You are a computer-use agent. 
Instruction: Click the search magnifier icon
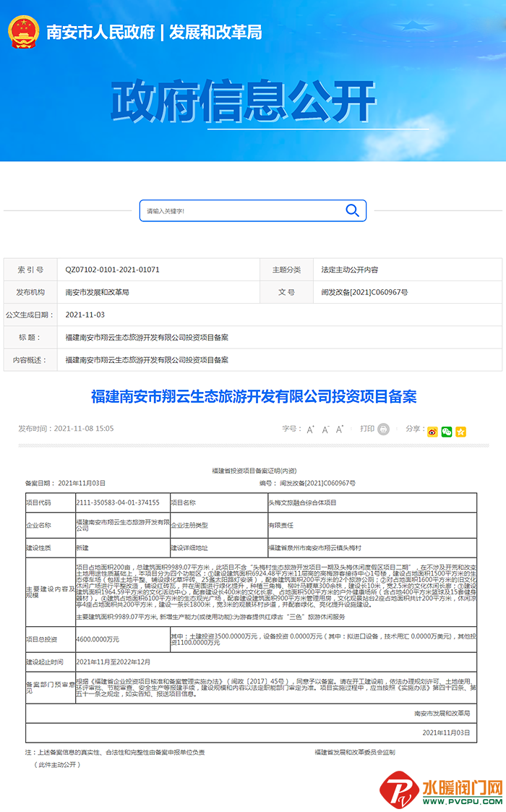(352, 210)
